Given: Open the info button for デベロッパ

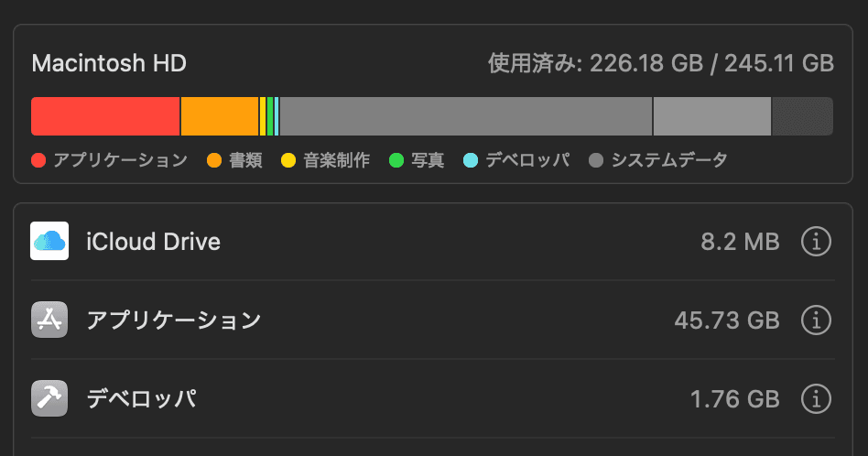Looking at the screenshot, I should click(x=815, y=399).
